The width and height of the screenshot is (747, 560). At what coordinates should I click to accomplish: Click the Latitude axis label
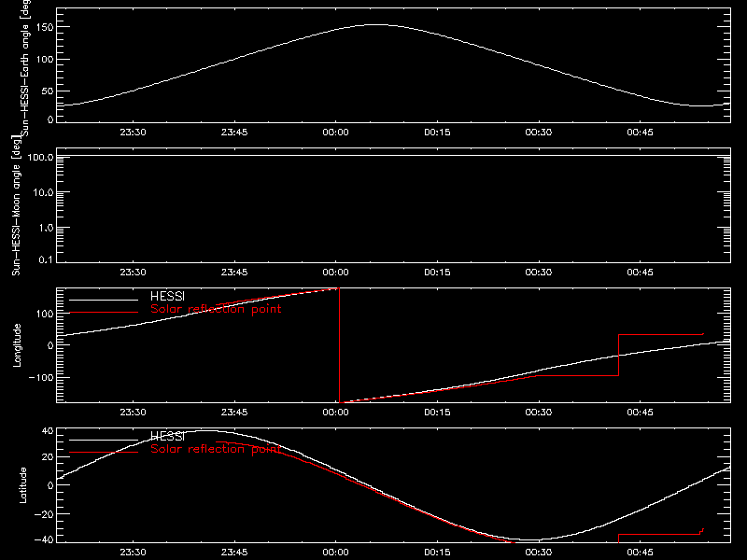[x=22, y=485]
